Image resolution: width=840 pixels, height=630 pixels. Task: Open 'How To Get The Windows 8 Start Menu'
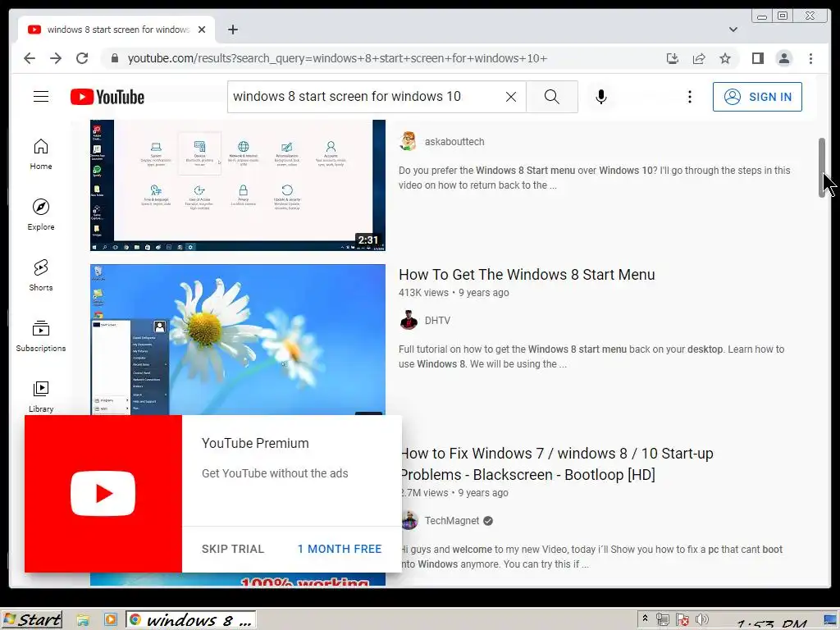527,274
